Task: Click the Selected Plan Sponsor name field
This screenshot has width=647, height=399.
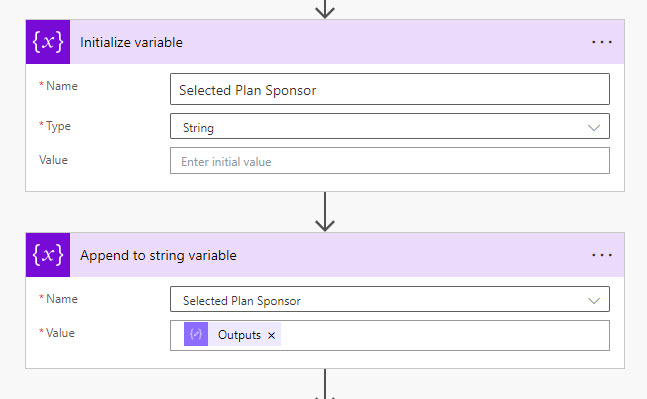Action: point(390,89)
